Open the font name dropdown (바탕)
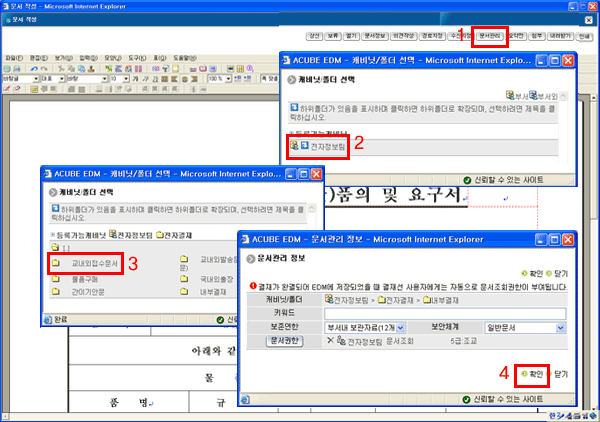The image size is (600, 422). [104, 79]
